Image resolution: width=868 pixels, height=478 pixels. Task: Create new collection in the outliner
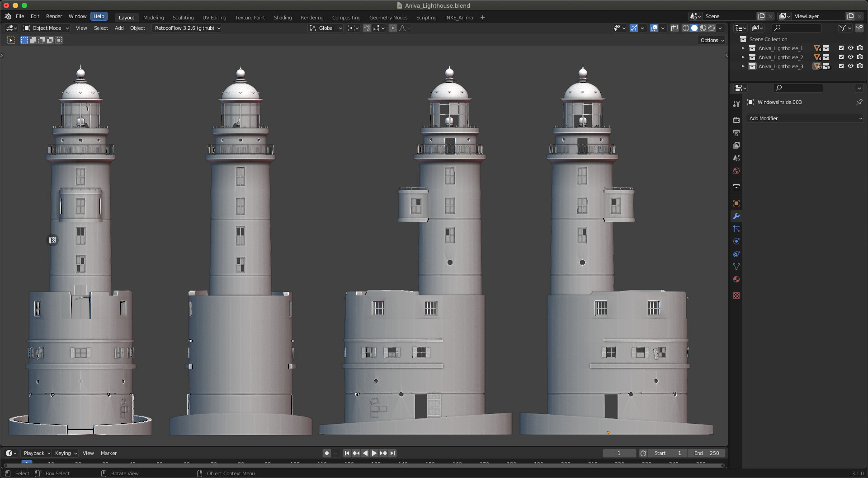coord(859,28)
